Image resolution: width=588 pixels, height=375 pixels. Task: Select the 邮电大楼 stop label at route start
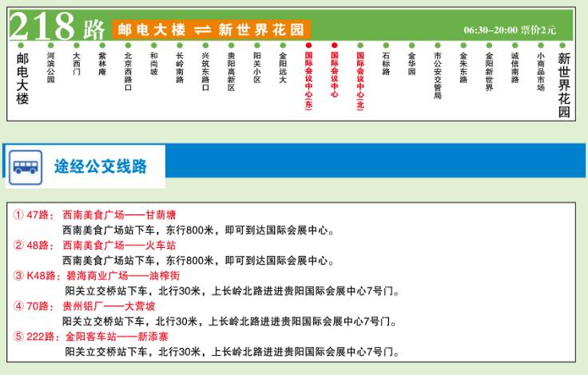tap(22, 79)
